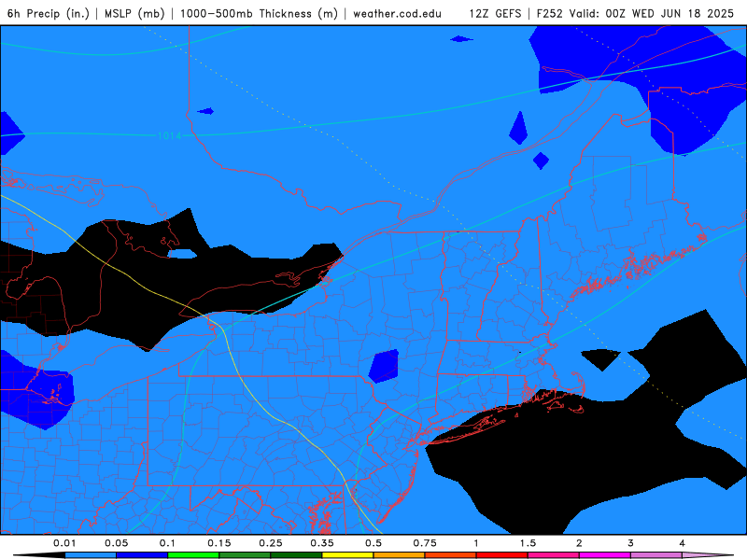Click the colorbar label '2'
747x560 pixels.
point(579,543)
